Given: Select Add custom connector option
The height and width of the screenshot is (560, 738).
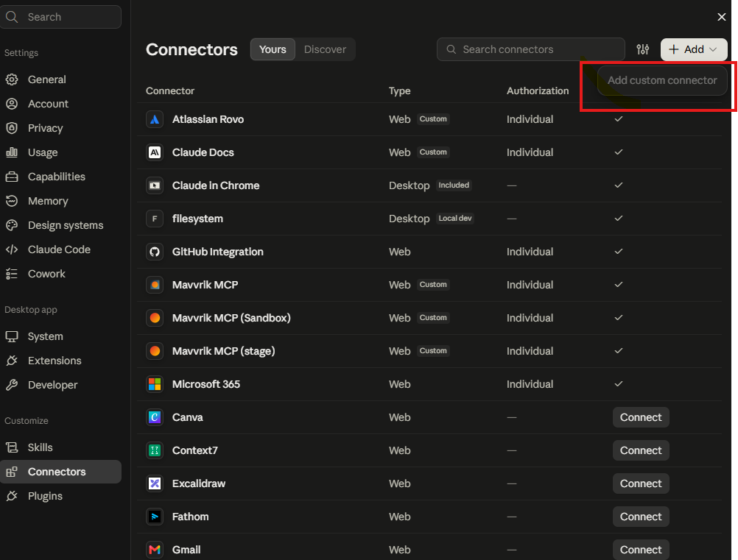Looking at the screenshot, I should (662, 80).
